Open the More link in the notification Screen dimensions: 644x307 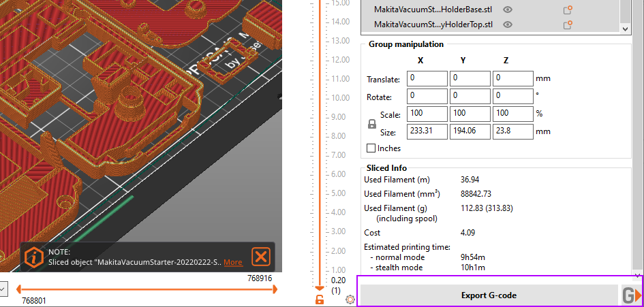pyautogui.click(x=232, y=262)
